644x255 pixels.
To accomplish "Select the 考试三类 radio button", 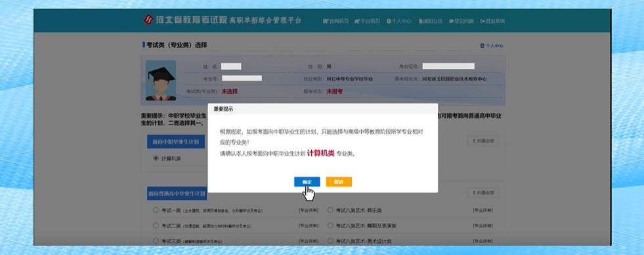I will (x=156, y=241).
